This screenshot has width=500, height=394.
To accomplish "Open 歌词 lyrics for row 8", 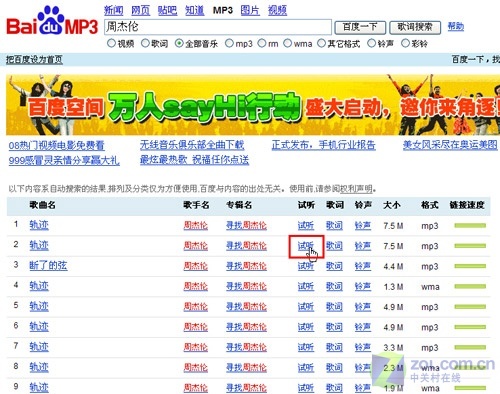I will 334,368.
